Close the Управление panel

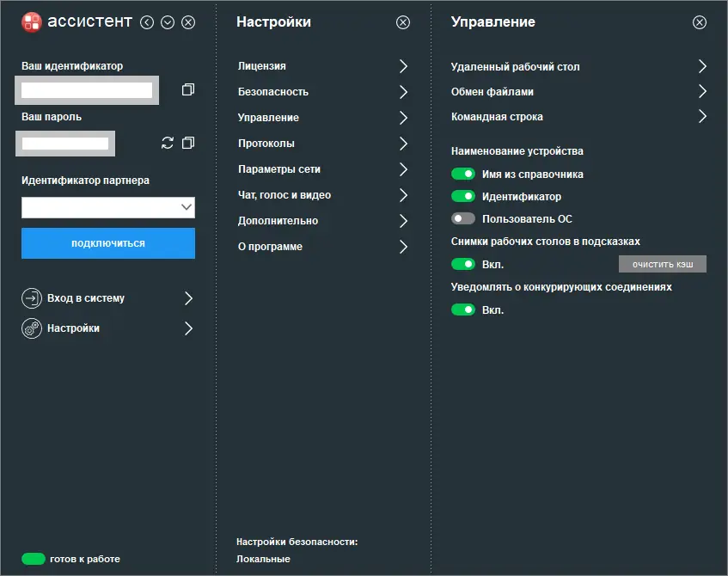[700, 22]
